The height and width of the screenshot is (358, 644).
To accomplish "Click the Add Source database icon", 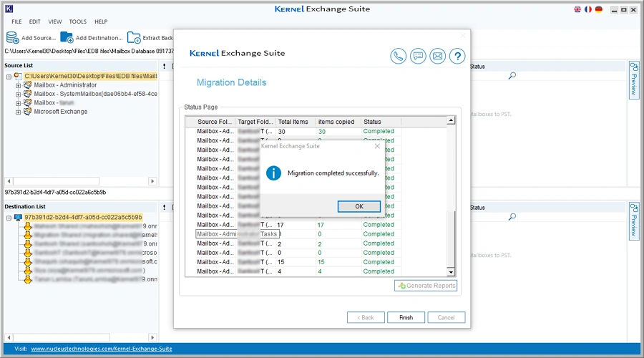I will 12,37.
